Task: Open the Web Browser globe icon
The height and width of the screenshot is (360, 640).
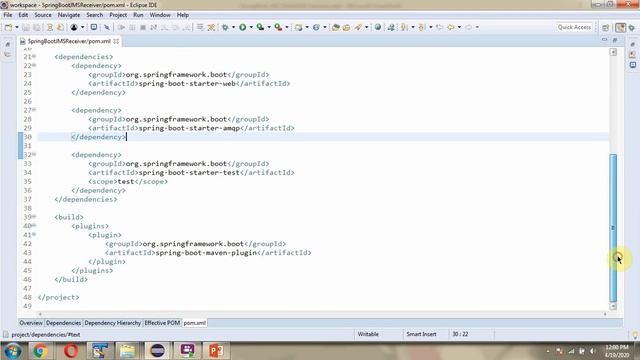Action: tap(378, 27)
